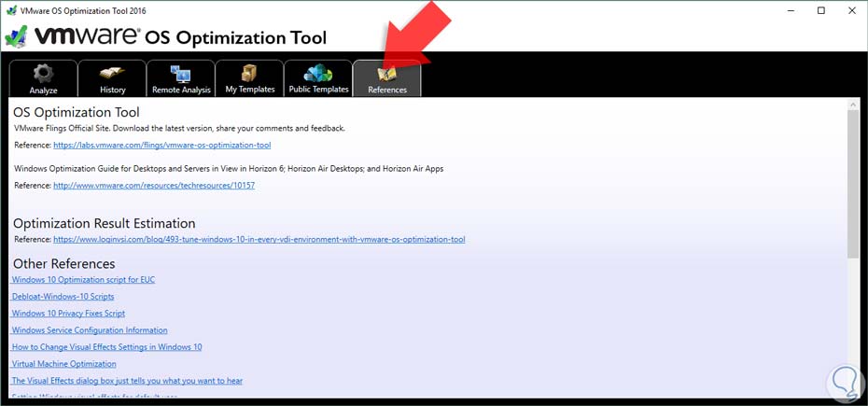
Task: Open How to Change Visual Effects Settings link
Action: (106, 347)
